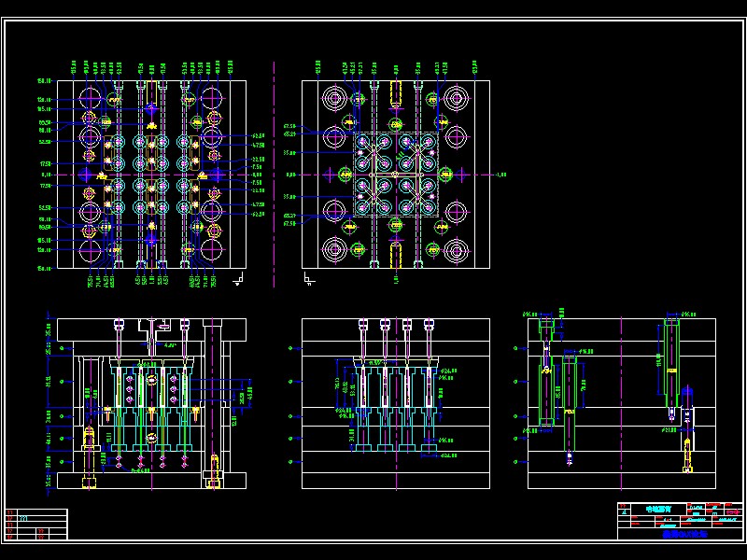Click the "-1.00" dimension right of the right plan view
The height and width of the screenshot is (560, 747).
click(500, 175)
